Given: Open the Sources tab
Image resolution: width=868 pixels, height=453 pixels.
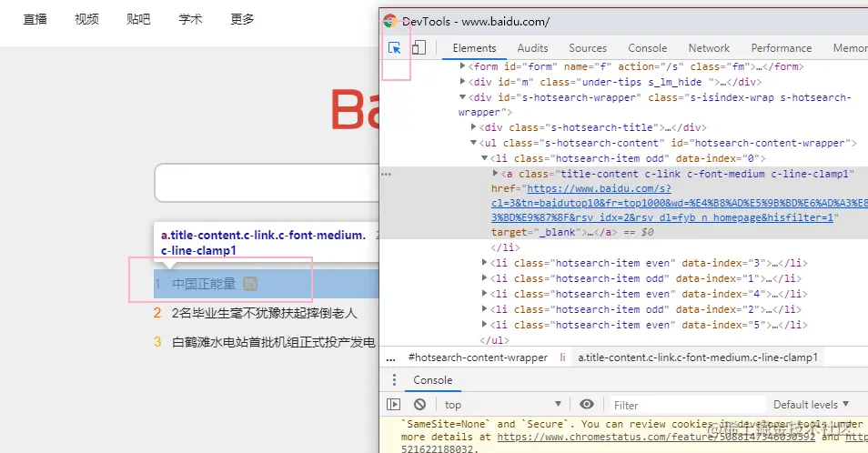Looking at the screenshot, I should [x=588, y=48].
